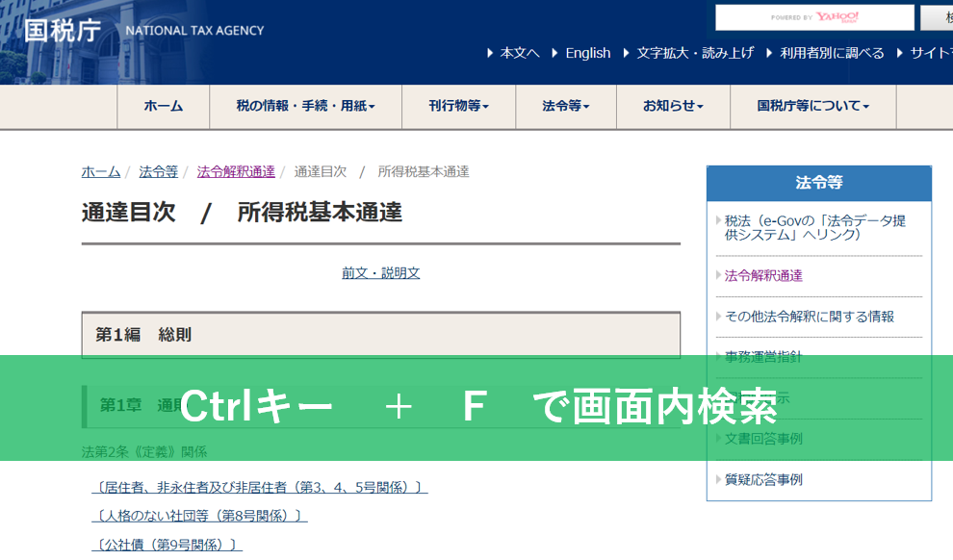Viewport: 953px width, 560px height.
Task: Jump to 本文へ link in header
Action: pos(519,53)
